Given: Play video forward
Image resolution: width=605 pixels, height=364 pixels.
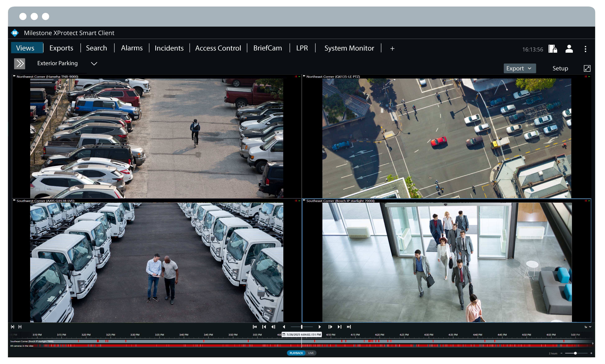Looking at the screenshot, I should (320, 327).
